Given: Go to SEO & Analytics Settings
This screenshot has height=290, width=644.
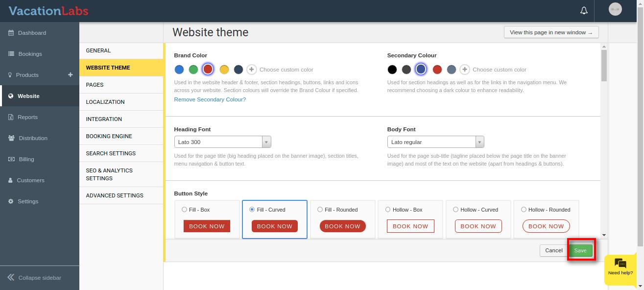Looking at the screenshot, I should pyautogui.click(x=109, y=174).
